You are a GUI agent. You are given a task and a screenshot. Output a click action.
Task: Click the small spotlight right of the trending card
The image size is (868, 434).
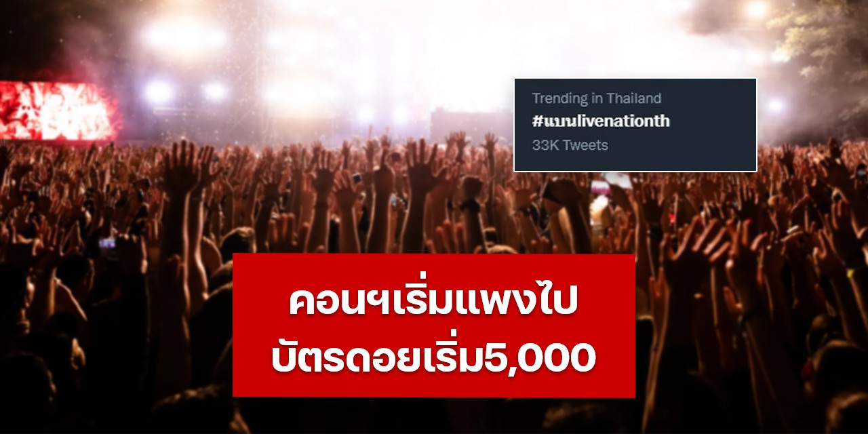[x=775, y=105]
